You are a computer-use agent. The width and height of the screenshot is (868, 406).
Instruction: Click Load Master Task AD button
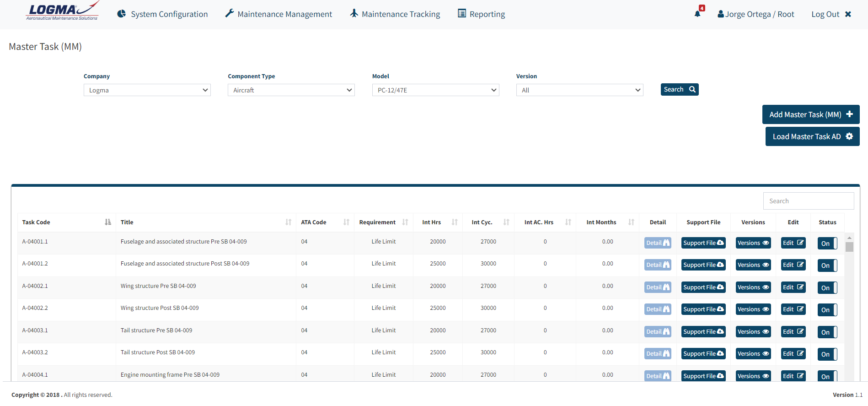pos(813,136)
